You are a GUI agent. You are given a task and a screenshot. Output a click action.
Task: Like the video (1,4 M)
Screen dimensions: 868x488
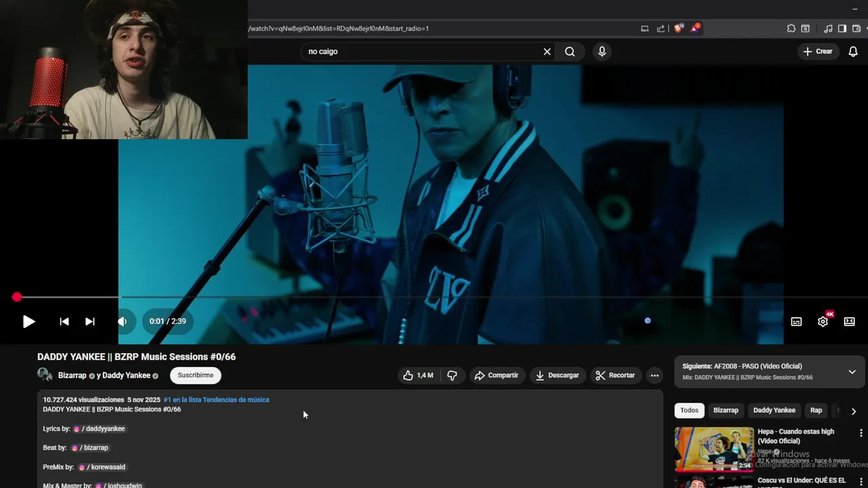418,375
